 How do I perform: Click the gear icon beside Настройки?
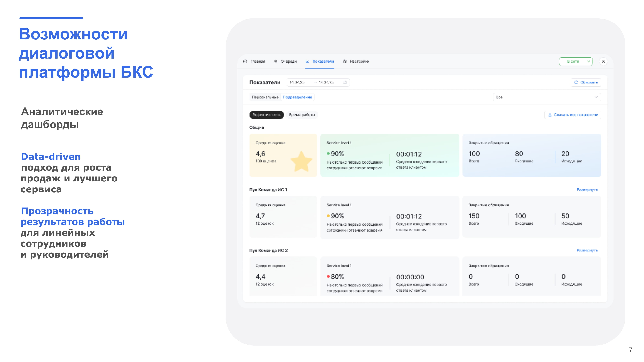(345, 61)
